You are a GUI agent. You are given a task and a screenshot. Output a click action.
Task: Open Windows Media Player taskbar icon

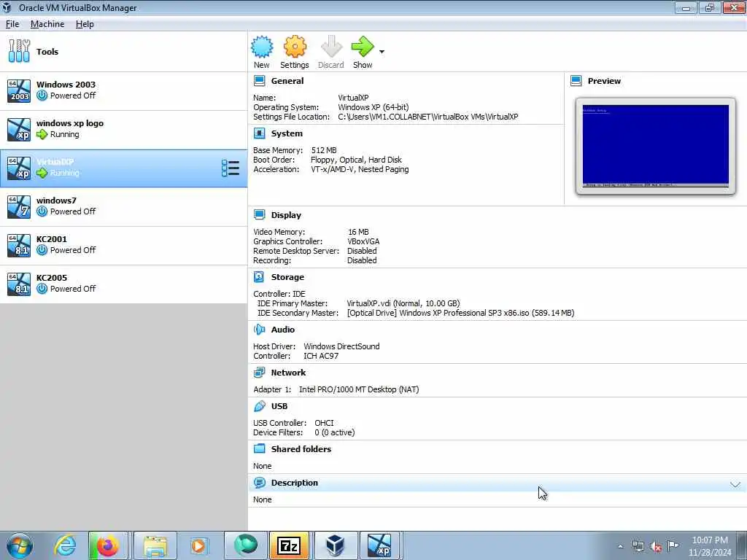point(198,545)
